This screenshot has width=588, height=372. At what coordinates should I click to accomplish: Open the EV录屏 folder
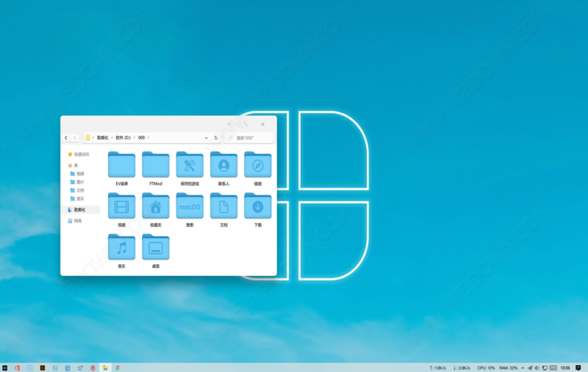(x=121, y=168)
